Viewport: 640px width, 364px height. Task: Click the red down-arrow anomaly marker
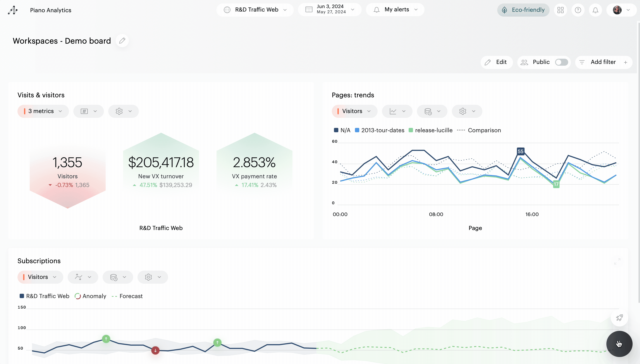pyautogui.click(x=155, y=350)
